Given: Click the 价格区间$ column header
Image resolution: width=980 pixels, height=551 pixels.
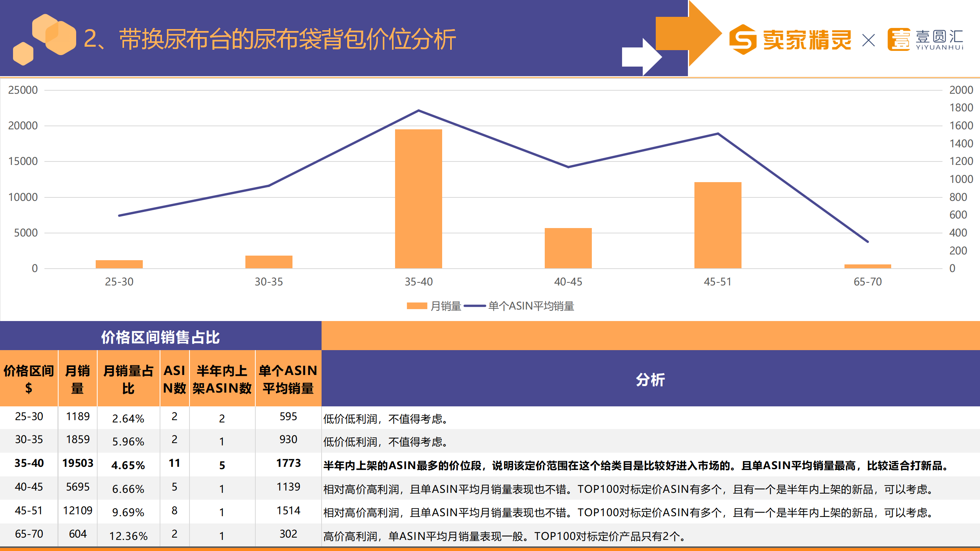Looking at the screenshot, I should click(x=29, y=379).
